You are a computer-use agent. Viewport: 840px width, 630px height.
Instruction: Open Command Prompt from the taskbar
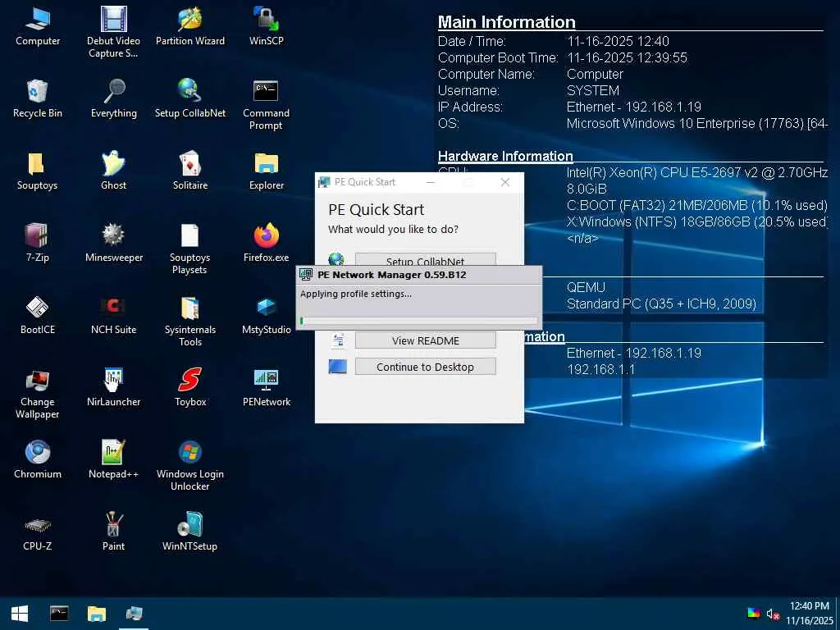(x=59, y=614)
